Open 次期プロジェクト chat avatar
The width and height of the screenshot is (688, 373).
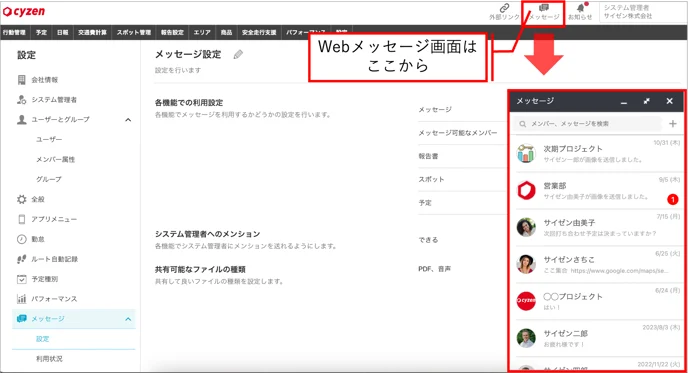(526, 153)
